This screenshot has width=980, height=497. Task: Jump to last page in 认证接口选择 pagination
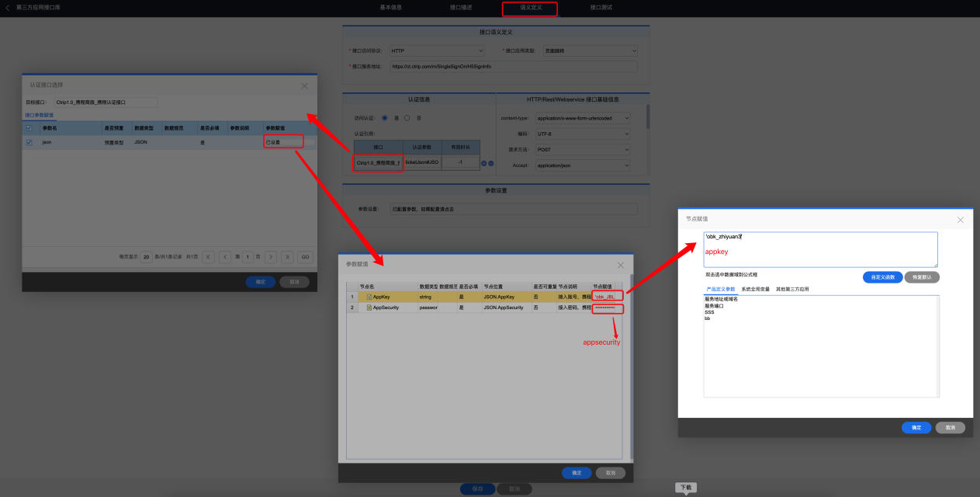tap(287, 256)
